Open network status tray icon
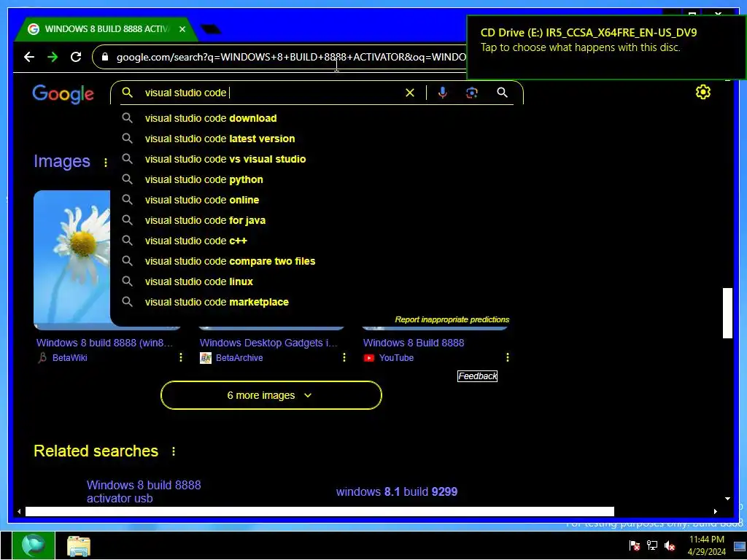This screenshot has height=560, width=747. point(651,545)
